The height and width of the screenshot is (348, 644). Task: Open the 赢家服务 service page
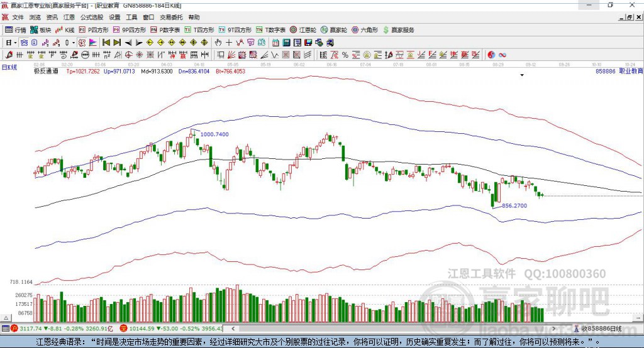coord(398,30)
